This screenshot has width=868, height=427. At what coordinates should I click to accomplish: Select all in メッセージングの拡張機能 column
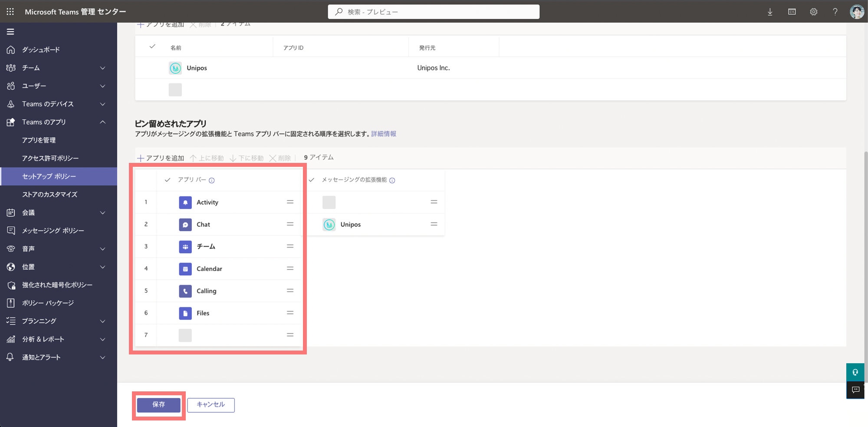click(312, 180)
